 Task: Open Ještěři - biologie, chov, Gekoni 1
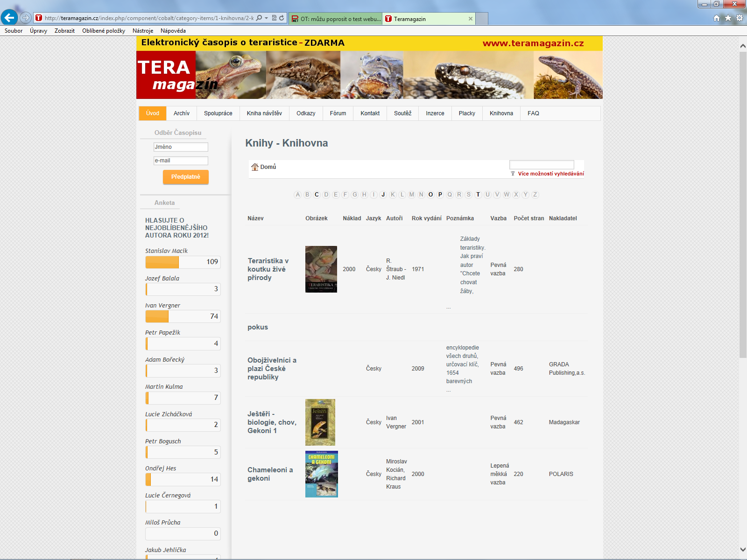[272, 422]
